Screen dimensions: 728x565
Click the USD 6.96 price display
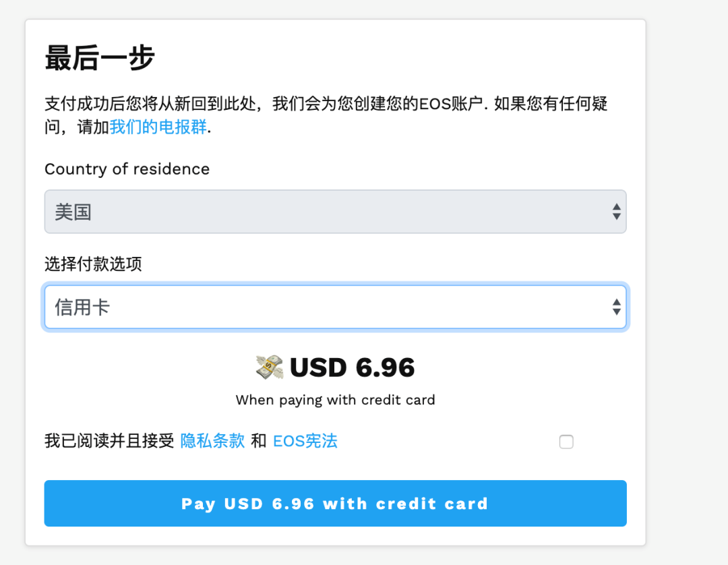pyautogui.click(x=351, y=367)
